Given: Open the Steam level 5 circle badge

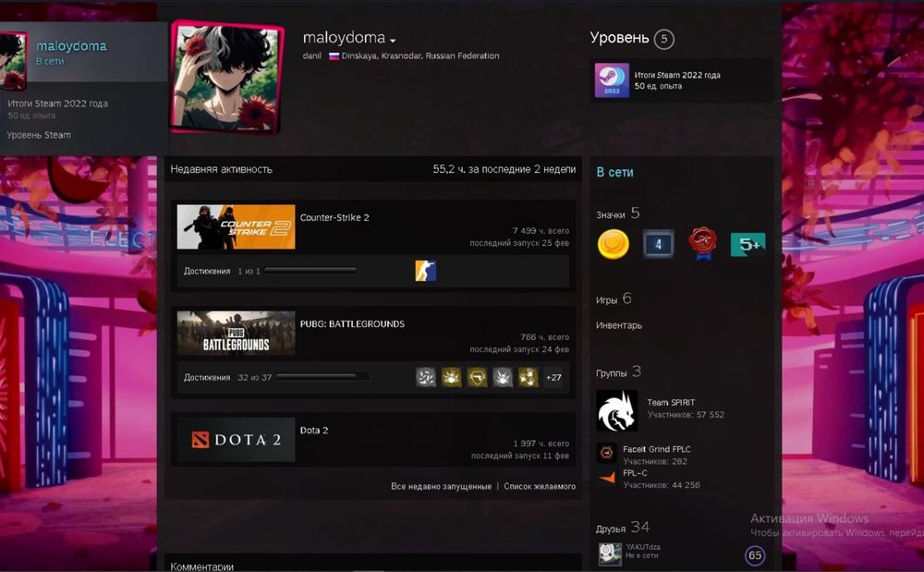Looking at the screenshot, I should pyautogui.click(x=664, y=39).
